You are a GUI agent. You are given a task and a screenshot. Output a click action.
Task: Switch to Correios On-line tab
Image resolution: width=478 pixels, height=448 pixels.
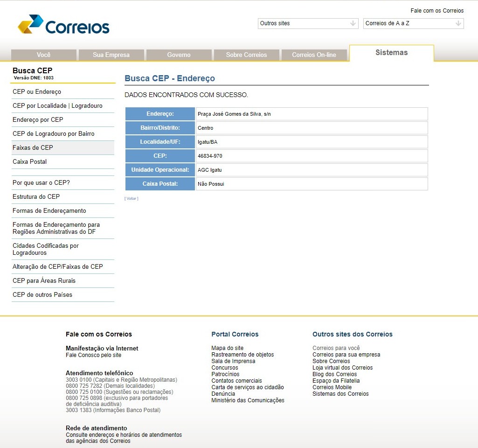click(314, 55)
